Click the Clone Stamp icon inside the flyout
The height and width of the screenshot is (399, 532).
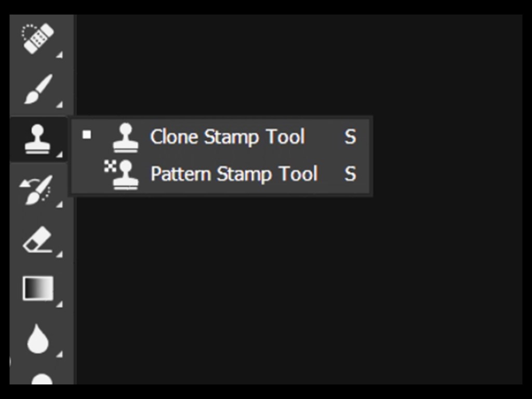coord(126,137)
